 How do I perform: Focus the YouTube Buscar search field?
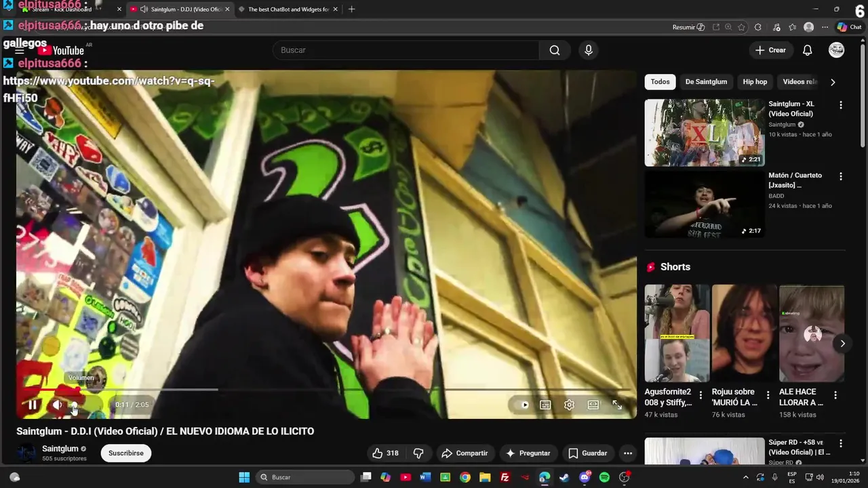coord(407,50)
